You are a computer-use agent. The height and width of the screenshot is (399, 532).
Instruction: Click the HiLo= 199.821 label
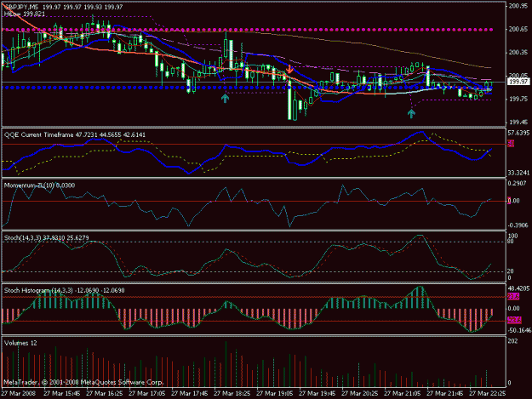24,14
